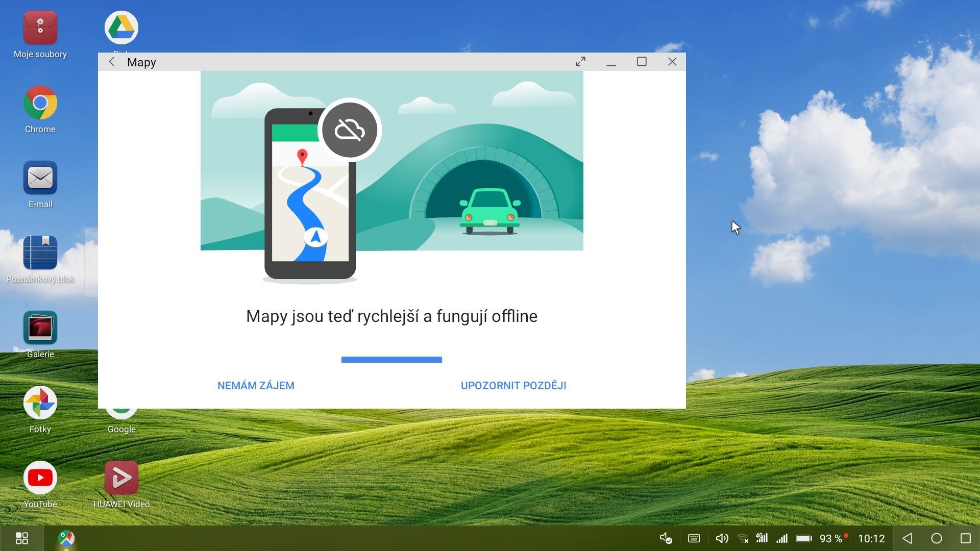The image size is (980, 551).
Task: Click the NEMÁM ZÁJEM button
Action: click(x=256, y=386)
